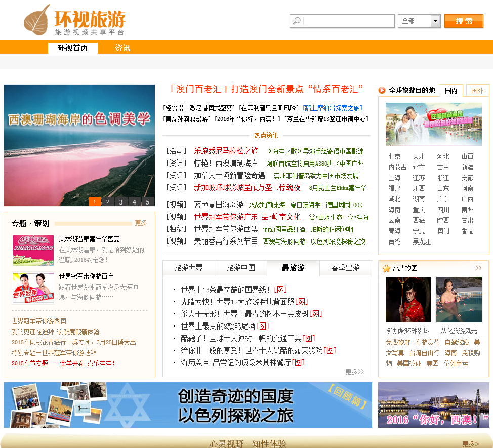The height and width of the screenshot is (448, 493).
Task: Select the 最旅游 tab
Action: tap(293, 268)
